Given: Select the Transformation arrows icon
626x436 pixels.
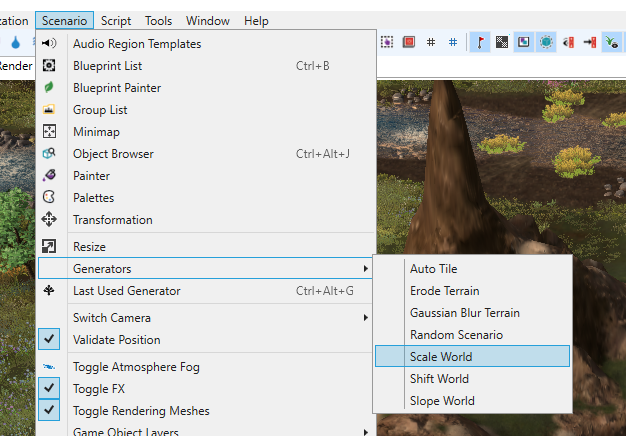Looking at the screenshot, I should click(49, 219).
